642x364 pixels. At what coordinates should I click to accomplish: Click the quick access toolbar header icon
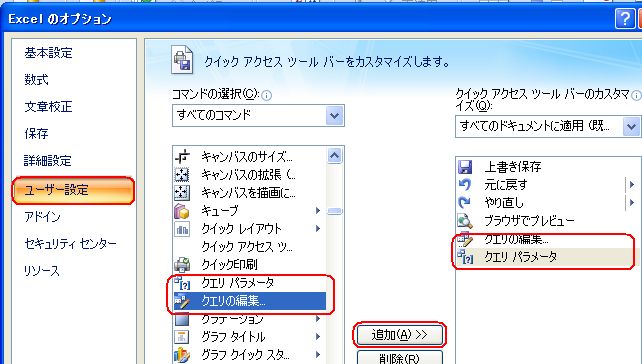[x=182, y=60]
